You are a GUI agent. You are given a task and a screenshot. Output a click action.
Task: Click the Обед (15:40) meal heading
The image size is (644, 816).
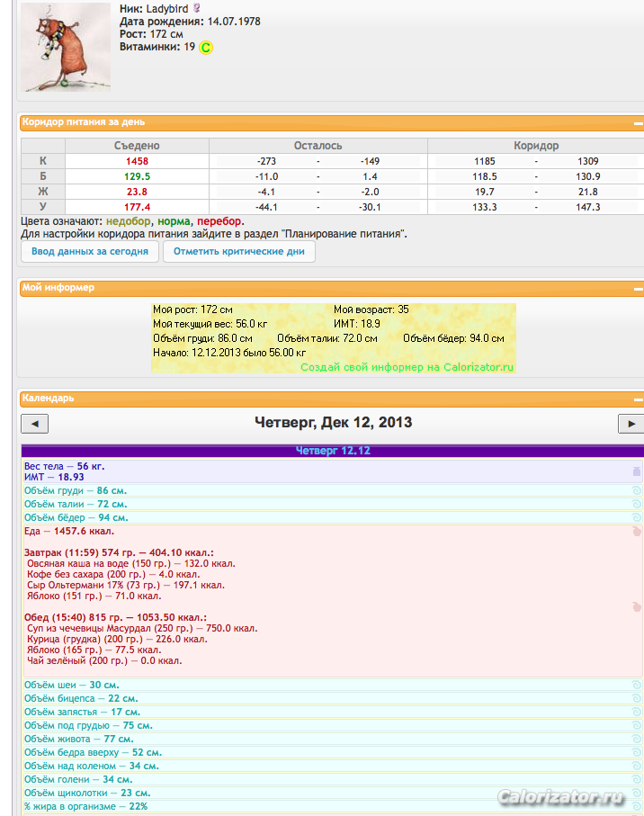pyautogui.click(x=115, y=618)
